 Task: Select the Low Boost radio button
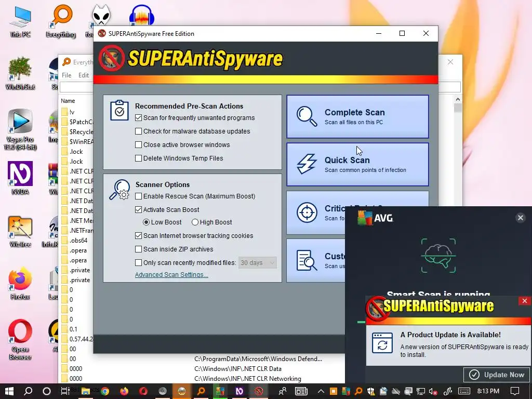[x=146, y=222]
